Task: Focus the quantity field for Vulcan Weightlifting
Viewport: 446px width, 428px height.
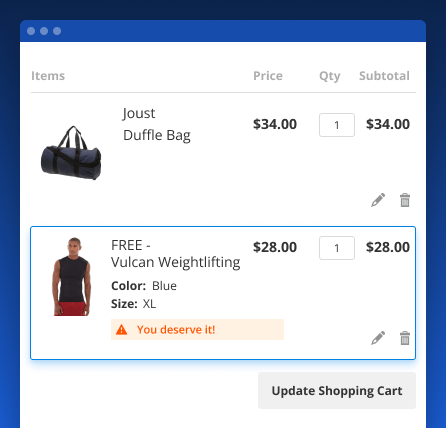Action: click(x=337, y=248)
